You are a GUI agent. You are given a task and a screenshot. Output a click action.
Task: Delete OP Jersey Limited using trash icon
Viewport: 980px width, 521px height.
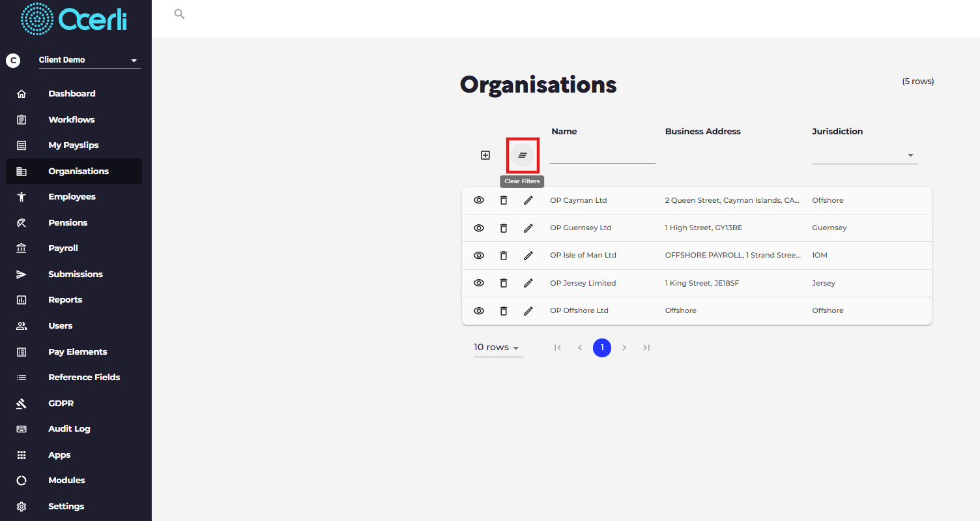pyautogui.click(x=504, y=283)
